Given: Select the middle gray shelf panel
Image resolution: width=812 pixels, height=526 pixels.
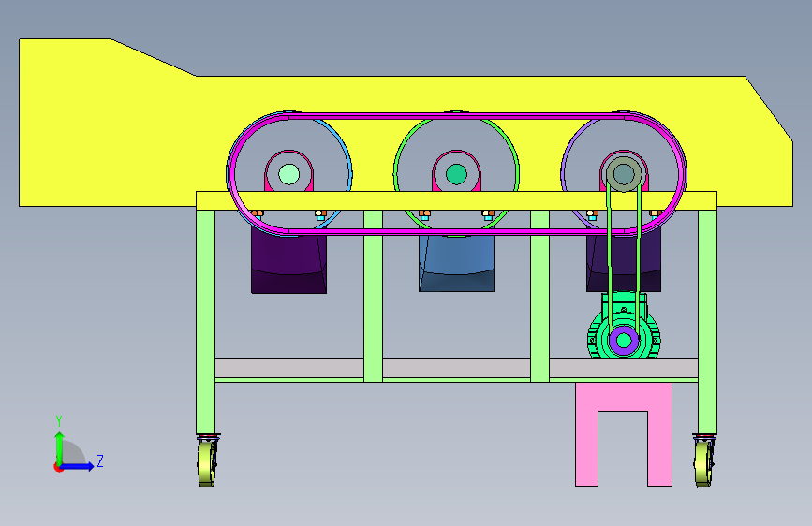Looking at the screenshot, I should point(456,368).
